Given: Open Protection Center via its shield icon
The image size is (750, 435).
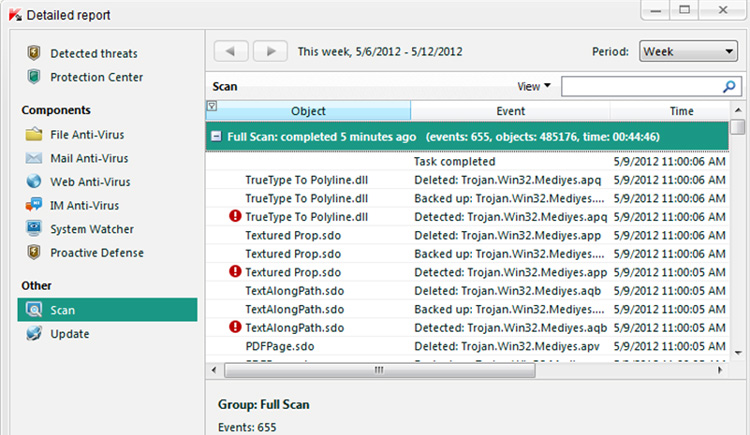Looking at the screenshot, I should [x=34, y=77].
